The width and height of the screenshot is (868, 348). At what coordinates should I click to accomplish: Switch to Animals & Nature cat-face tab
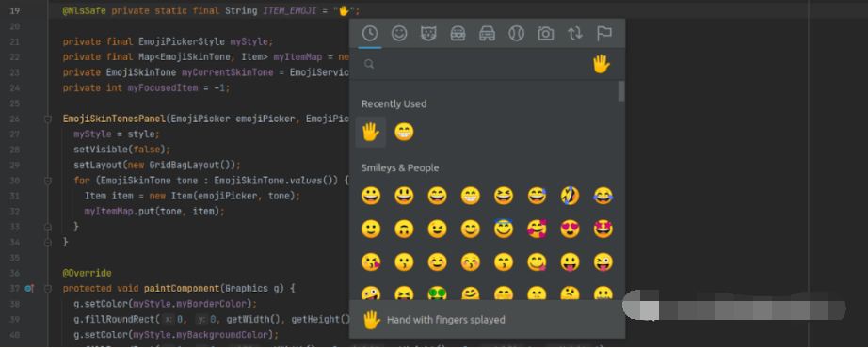(428, 34)
